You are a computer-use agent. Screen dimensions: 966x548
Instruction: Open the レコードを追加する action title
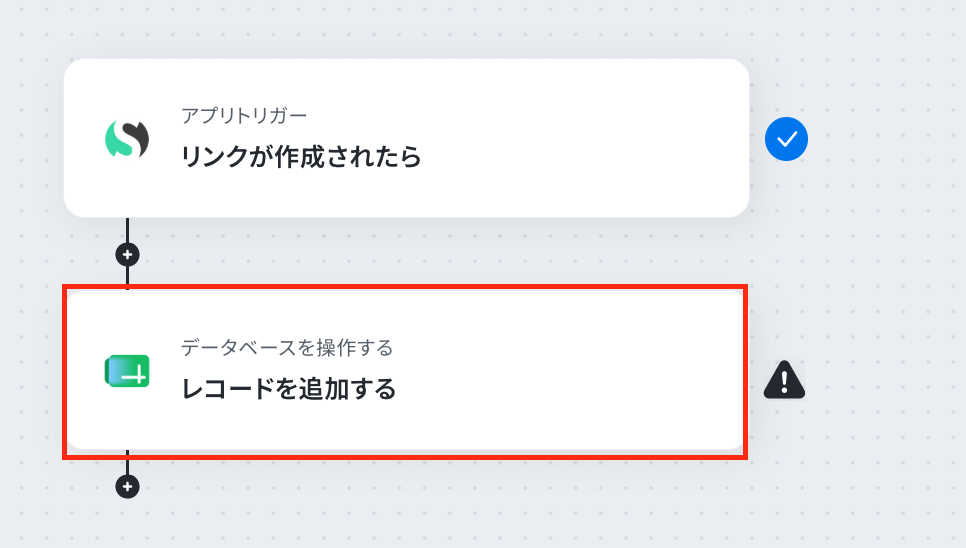coord(289,389)
